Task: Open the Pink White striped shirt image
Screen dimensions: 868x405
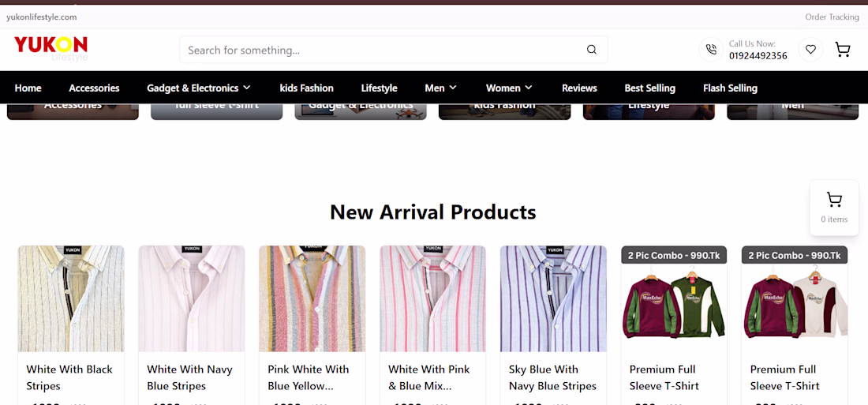Action: click(x=312, y=298)
